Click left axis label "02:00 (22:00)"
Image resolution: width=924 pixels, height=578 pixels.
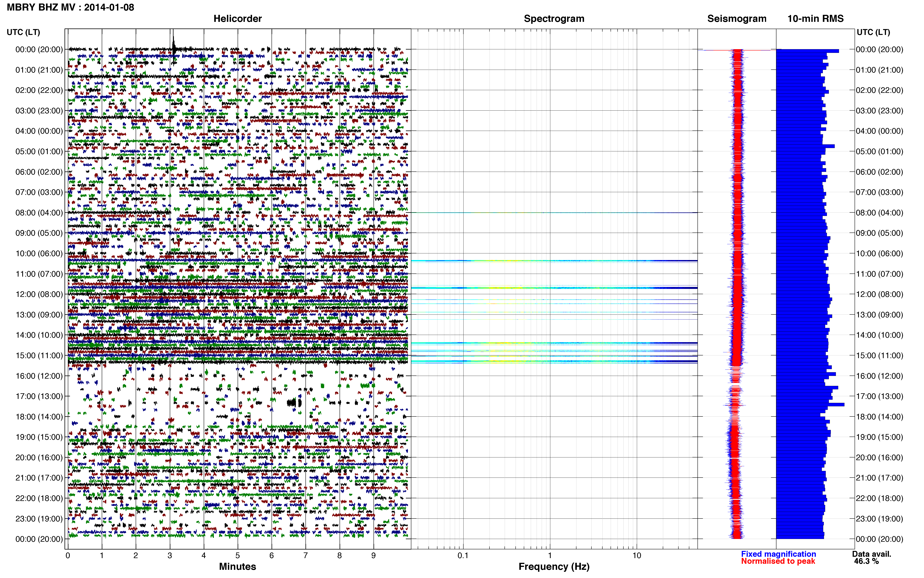(x=39, y=90)
